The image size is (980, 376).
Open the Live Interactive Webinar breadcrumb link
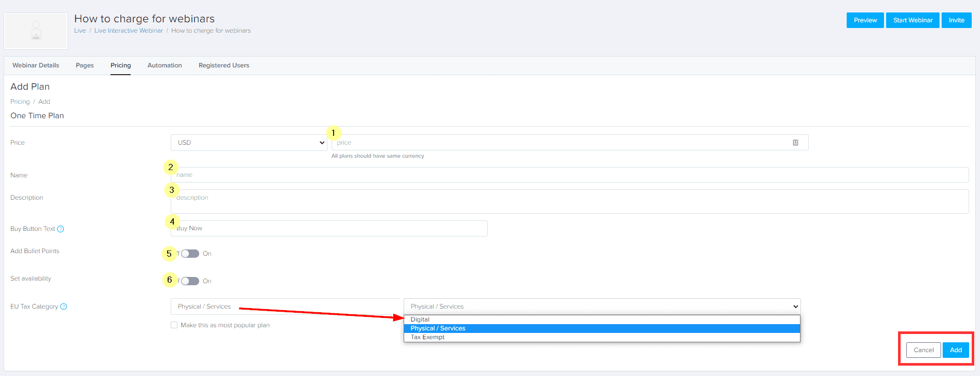[x=129, y=31]
